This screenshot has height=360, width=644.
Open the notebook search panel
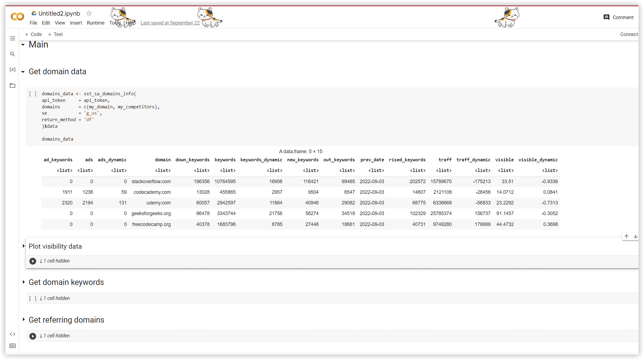click(12, 54)
